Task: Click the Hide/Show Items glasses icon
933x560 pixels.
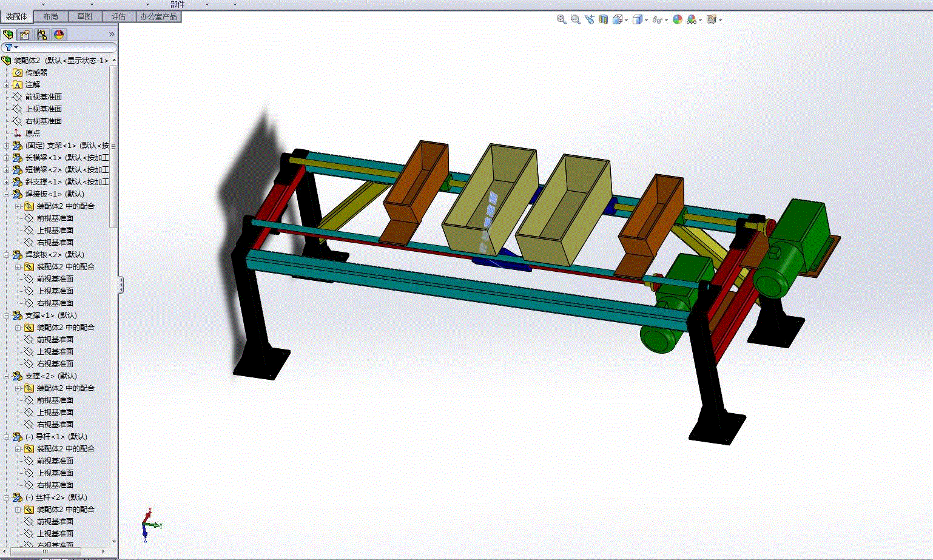Action: (x=657, y=19)
